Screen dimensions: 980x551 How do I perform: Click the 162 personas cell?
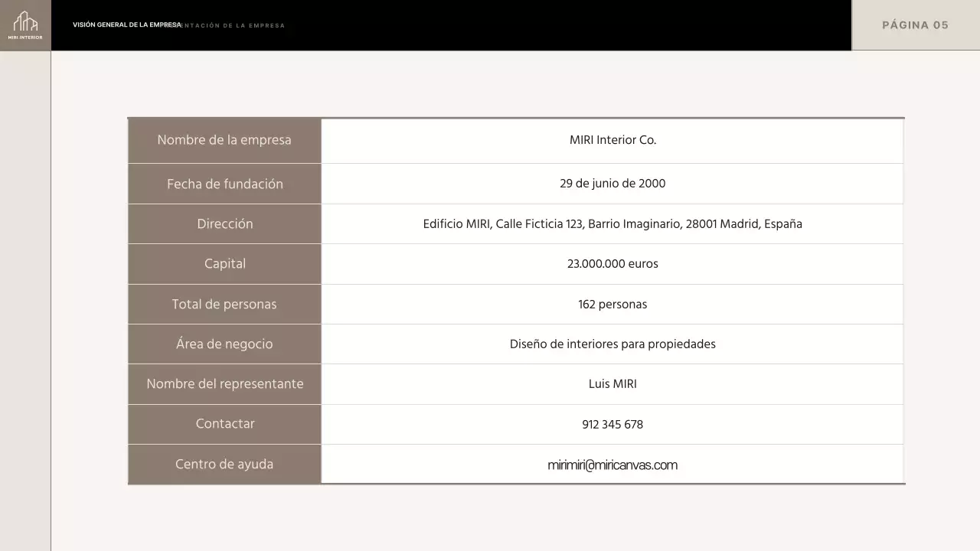click(x=612, y=304)
